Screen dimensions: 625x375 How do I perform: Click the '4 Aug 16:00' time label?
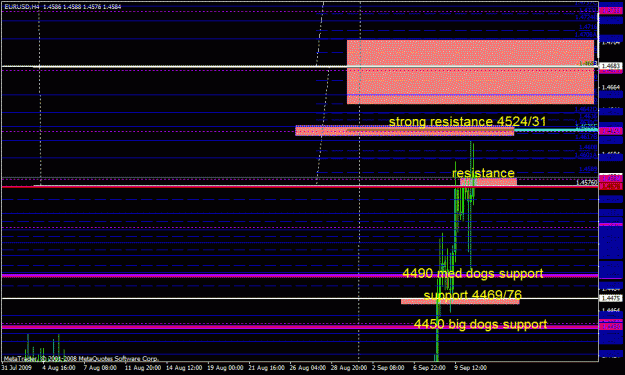click(59, 367)
